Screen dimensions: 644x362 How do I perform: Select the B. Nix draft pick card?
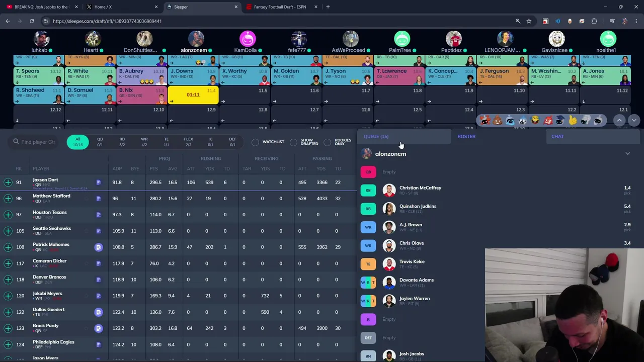141,95
